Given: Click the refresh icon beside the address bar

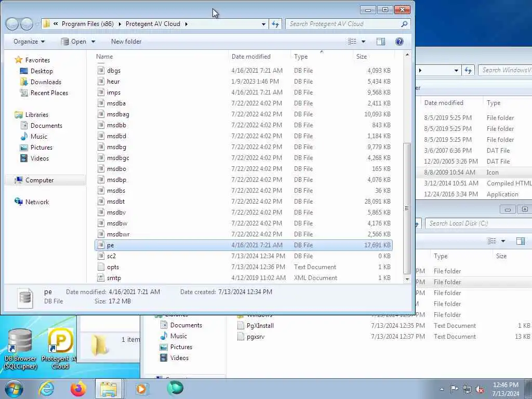Looking at the screenshot, I should (x=275, y=24).
